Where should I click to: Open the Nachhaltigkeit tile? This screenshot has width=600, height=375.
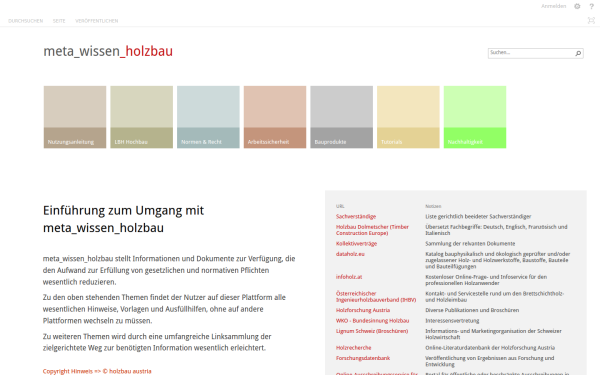pyautogui.click(x=475, y=117)
